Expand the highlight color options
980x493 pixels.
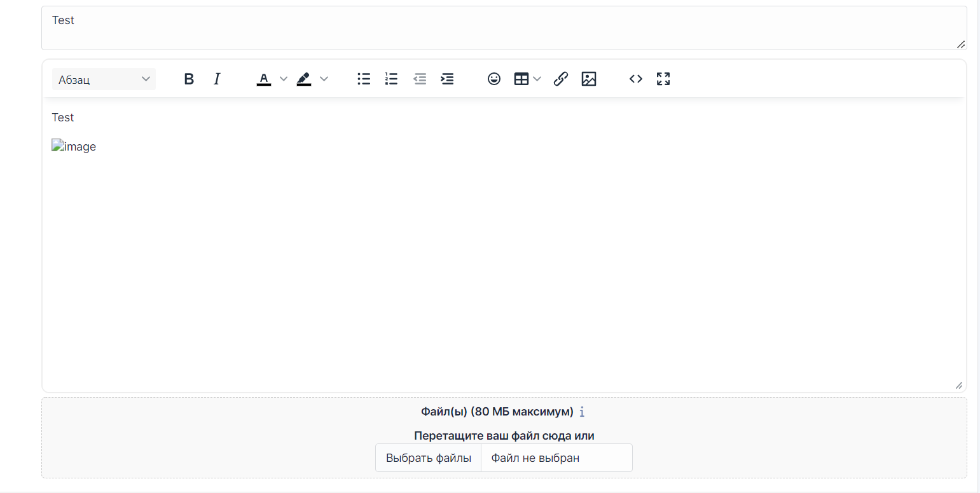tap(324, 79)
